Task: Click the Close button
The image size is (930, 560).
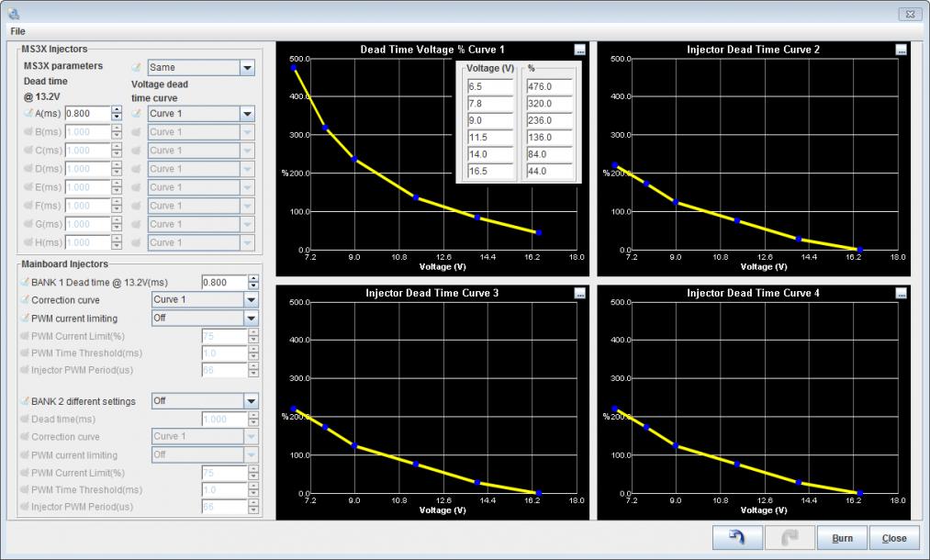Action: [893, 538]
